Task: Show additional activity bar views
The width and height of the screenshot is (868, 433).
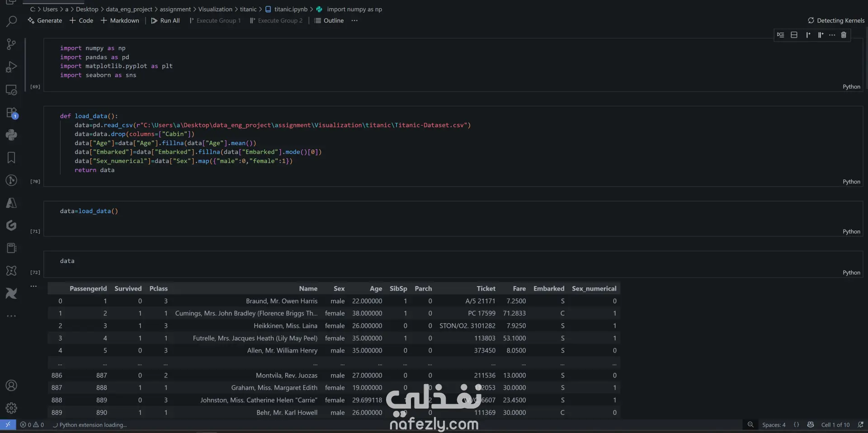Action: [11, 316]
